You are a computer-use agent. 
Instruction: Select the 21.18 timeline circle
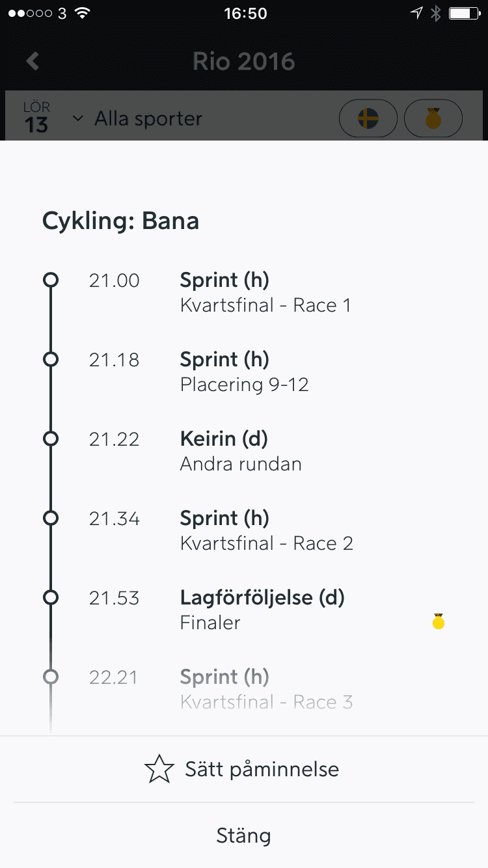(51, 360)
